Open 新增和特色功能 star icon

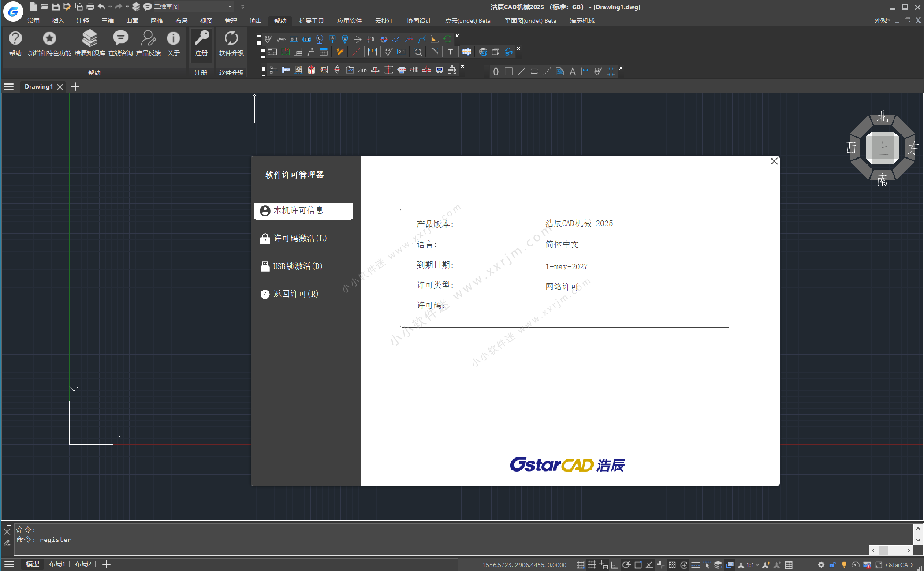tap(49, 38)
